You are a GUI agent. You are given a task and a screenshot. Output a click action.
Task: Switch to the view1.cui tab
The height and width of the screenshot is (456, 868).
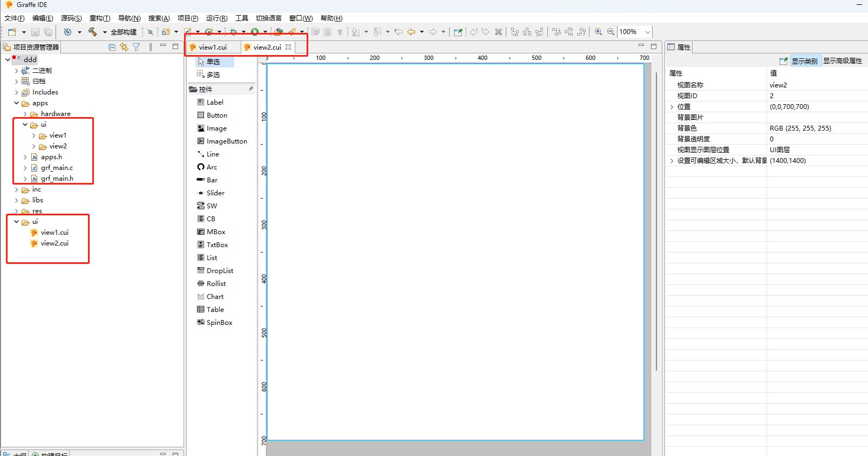[213, 47]
